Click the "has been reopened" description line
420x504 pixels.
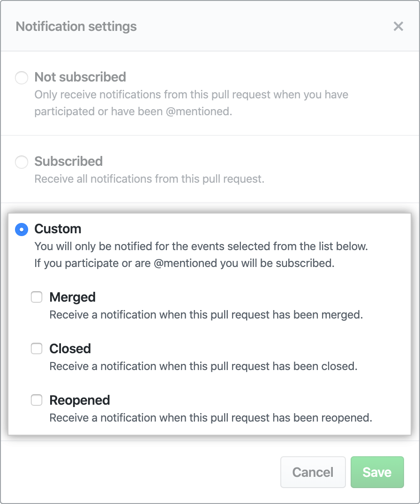pos(211,418)
